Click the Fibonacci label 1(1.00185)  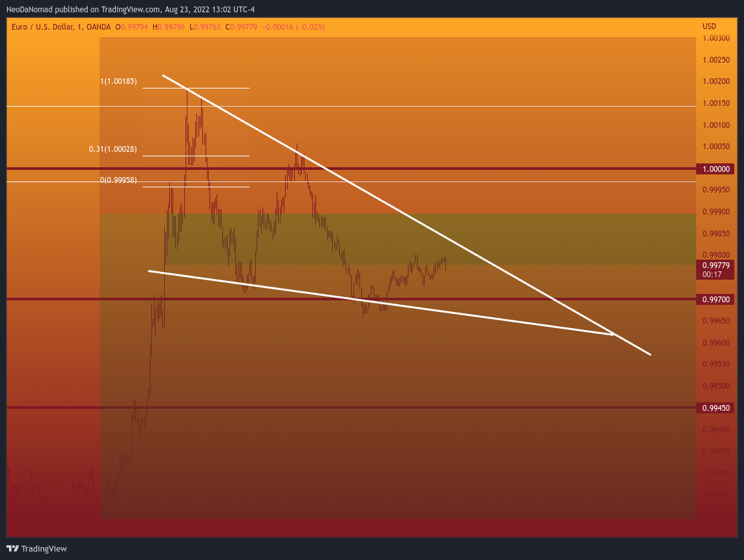119,81
